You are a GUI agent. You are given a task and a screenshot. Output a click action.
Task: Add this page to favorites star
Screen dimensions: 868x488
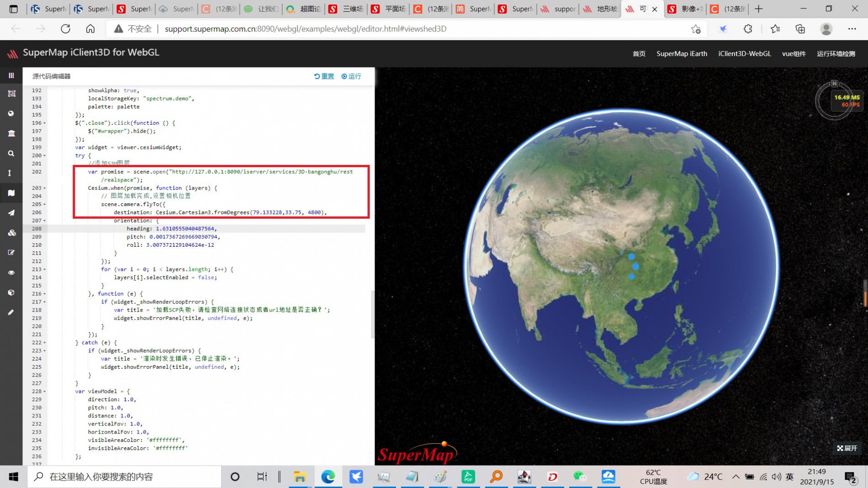(x=696, y=29)
